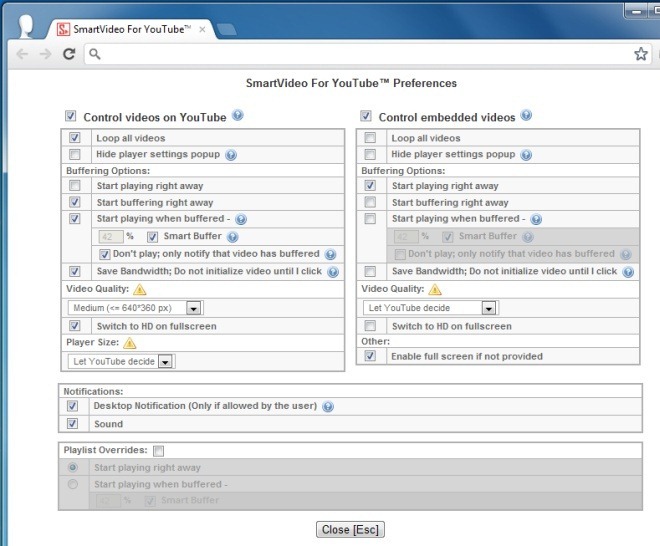Select Playlist Start playing when buffered radio

(73, 484)
